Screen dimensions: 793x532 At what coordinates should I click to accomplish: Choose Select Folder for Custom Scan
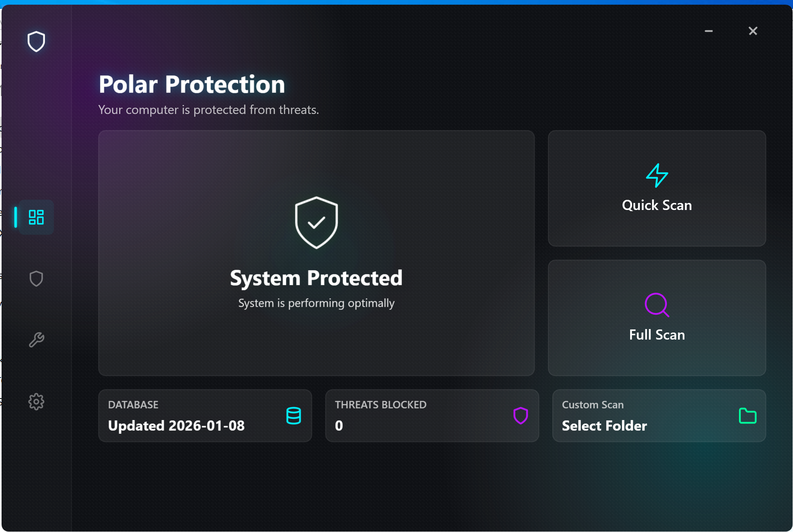tap(604, 425)
